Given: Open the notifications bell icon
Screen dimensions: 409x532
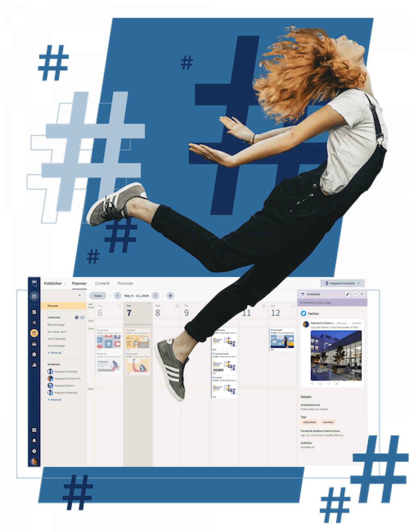Looking at the screenshot, I should click(x=34, y=441).
